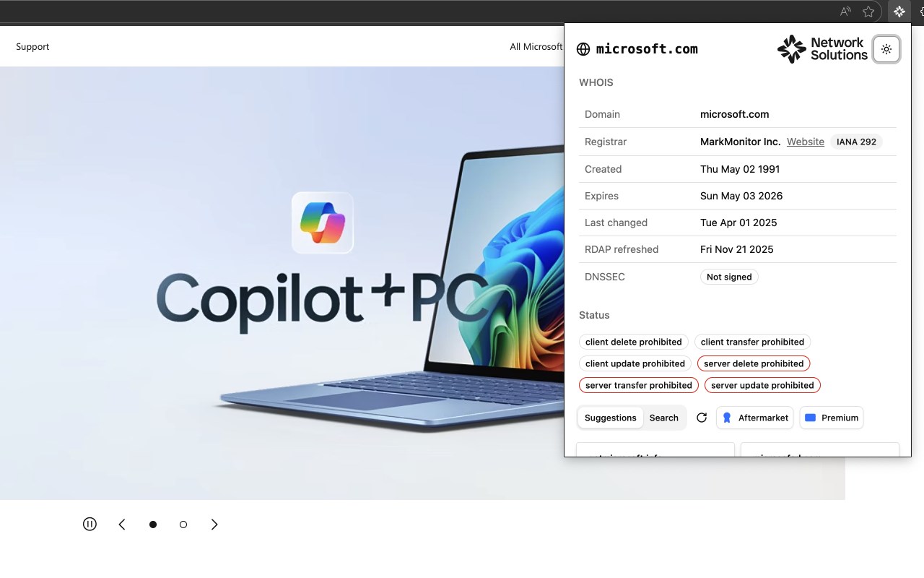The height and width of the screenshot is (578, 924).
Task: Click the server delete prohibited status tag
Action: point(754,363)
